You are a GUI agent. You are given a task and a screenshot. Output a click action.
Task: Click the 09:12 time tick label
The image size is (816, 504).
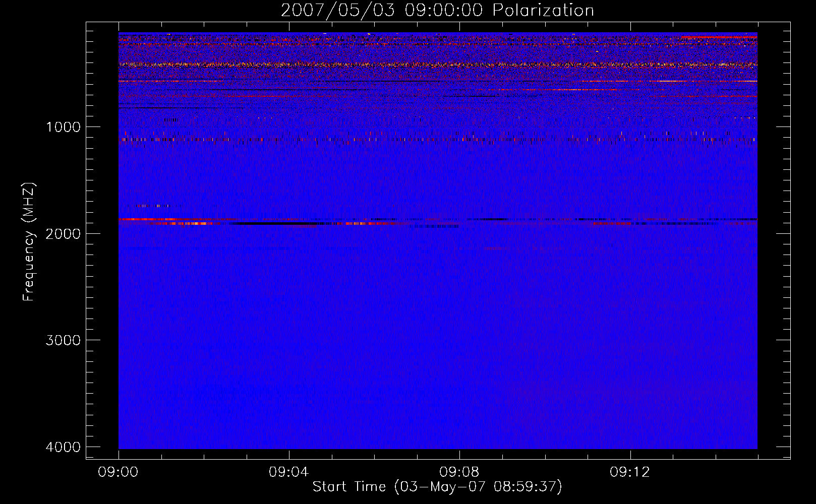click(630, 472)
